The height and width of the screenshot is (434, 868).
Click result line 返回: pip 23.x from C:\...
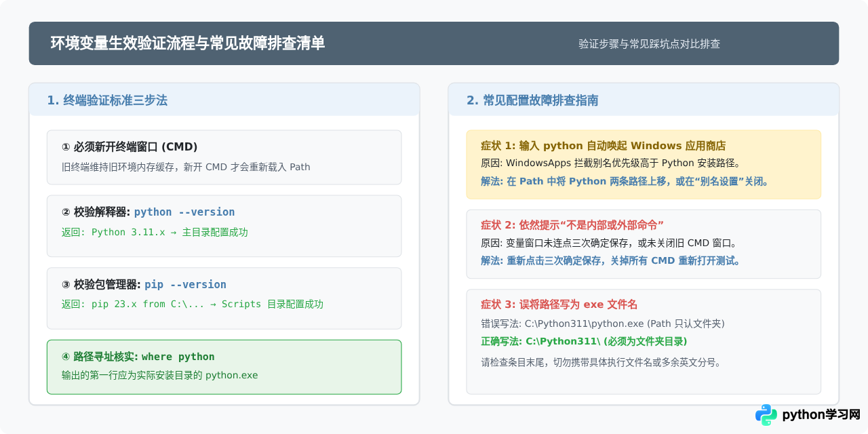(x=193, y=304)
